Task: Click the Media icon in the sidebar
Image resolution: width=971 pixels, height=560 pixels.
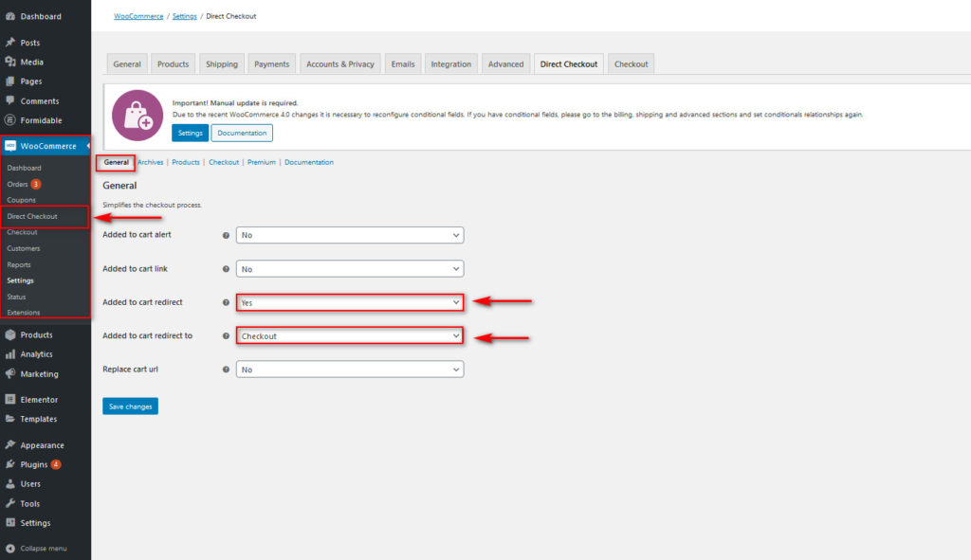Action: point(10,62)
